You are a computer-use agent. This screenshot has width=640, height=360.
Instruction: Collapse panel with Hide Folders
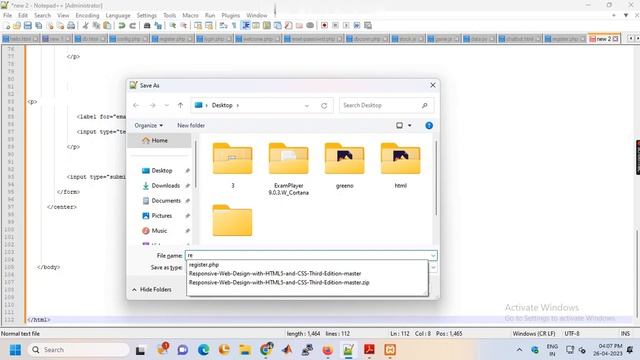point(151,289)
